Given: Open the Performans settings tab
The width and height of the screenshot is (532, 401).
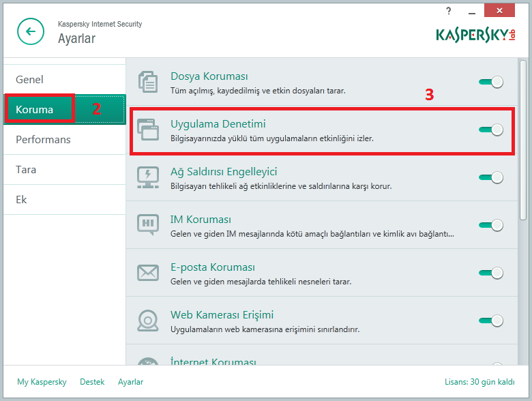Looking at the screenshot, I should click(65, 139).
